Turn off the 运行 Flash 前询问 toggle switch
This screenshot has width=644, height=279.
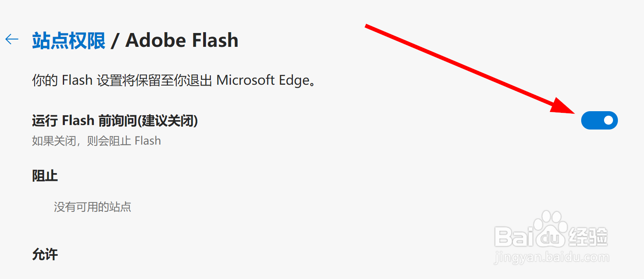(599, 120)
